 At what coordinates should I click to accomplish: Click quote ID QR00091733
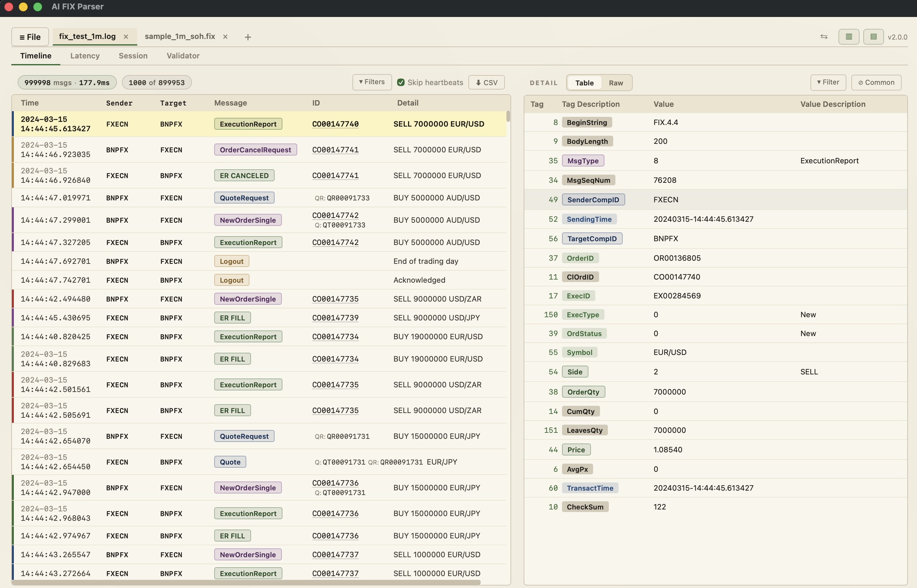coord(348,198)
